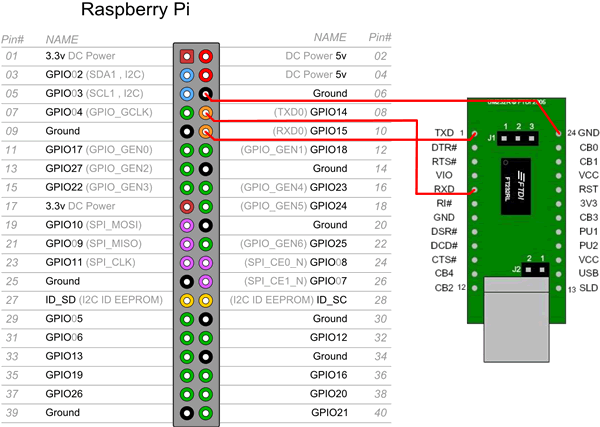Click the black Ground pin 39 circle
Viewport: 600px width, 427px height.
(x=187, y=412)
